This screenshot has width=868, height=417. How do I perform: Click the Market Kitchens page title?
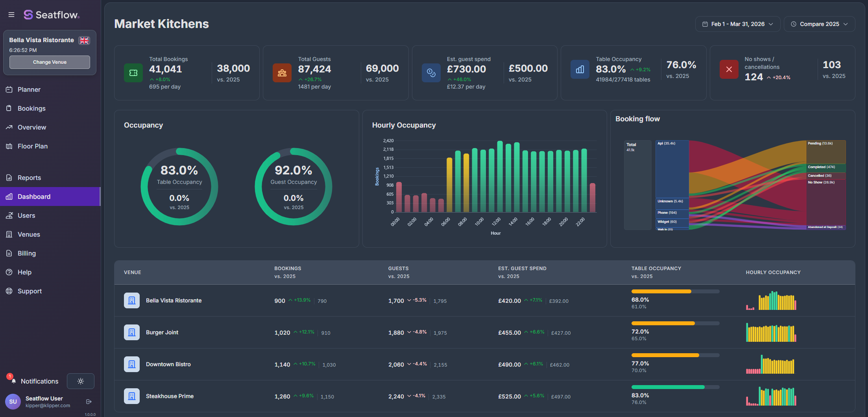click(162, 24)
